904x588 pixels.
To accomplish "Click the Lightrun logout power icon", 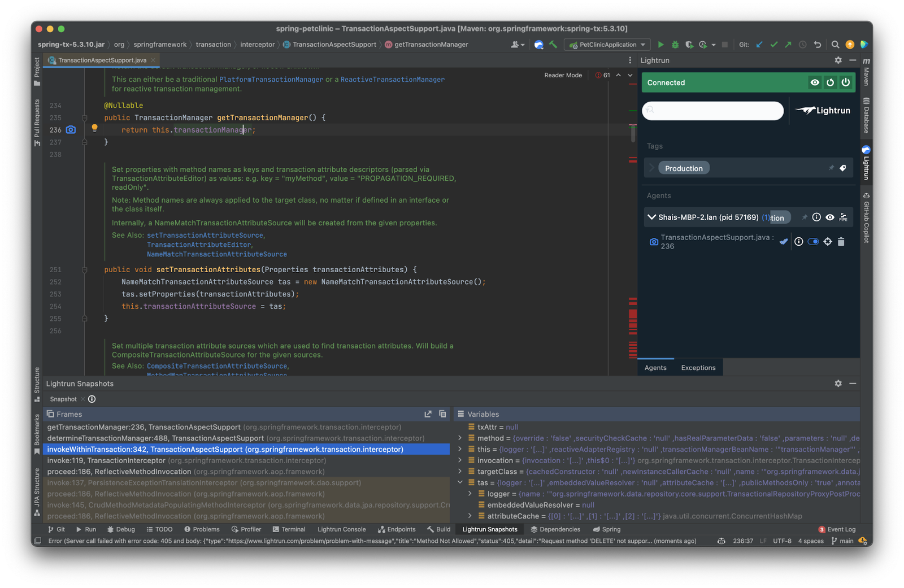I will tap(846, 82).
